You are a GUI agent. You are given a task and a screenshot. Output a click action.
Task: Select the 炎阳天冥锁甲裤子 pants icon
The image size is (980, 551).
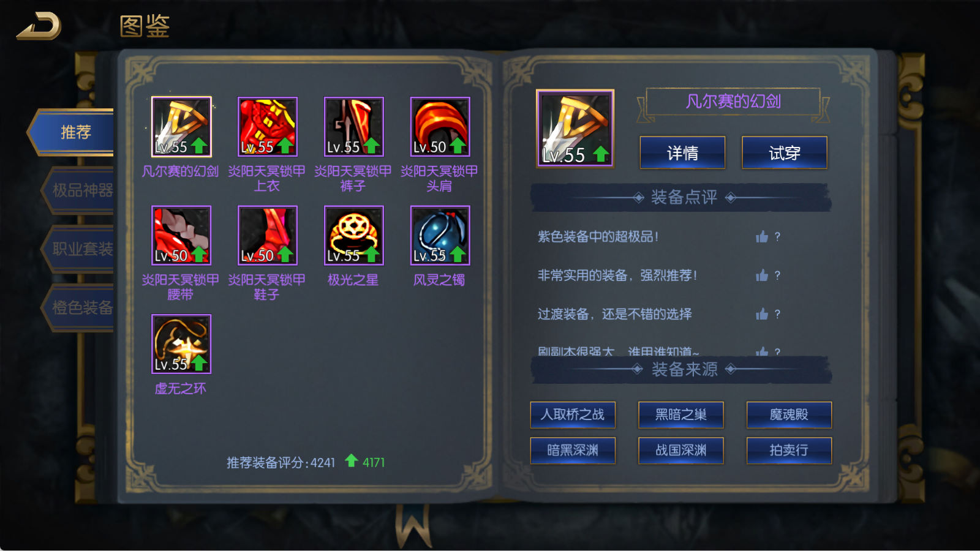tap(354, 127)
